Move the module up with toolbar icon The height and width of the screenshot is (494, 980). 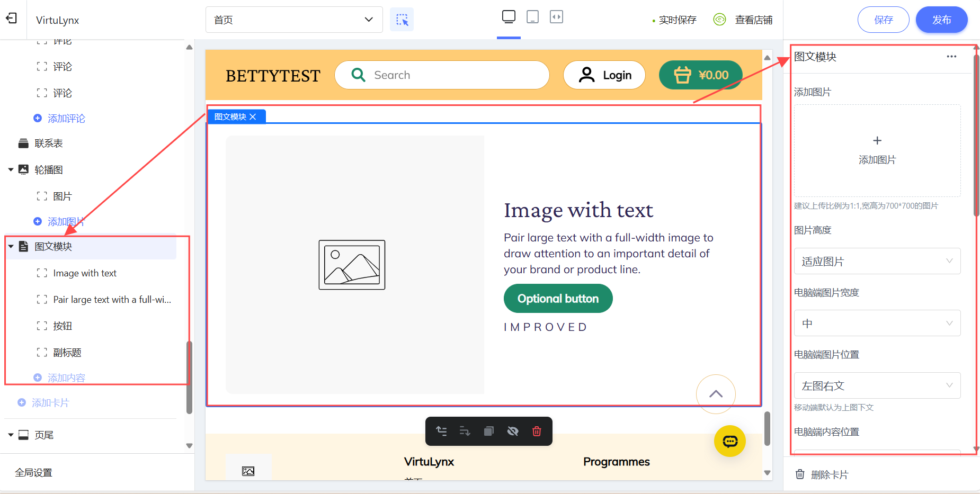[x=441, y=431]
